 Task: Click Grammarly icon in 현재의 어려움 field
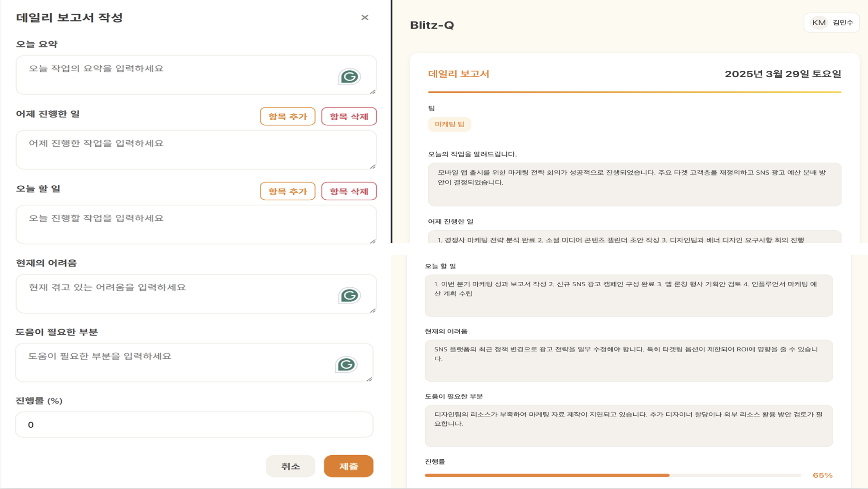tap(349, 296)
